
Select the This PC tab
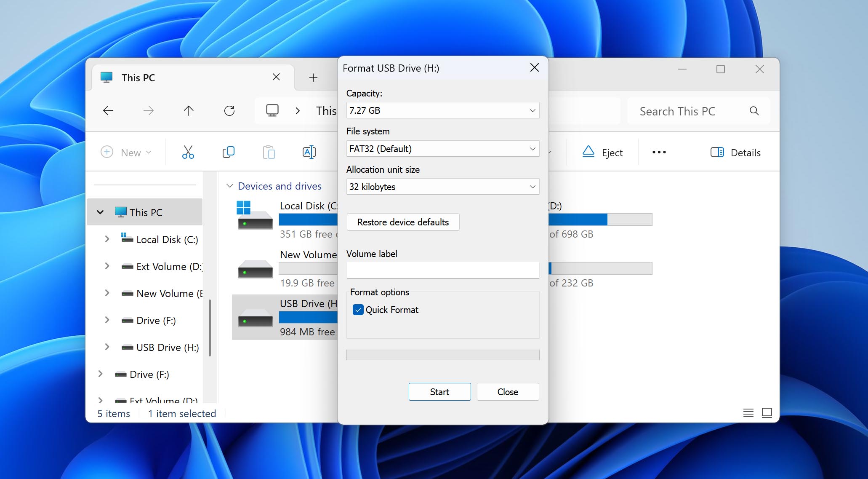point(193,78)
